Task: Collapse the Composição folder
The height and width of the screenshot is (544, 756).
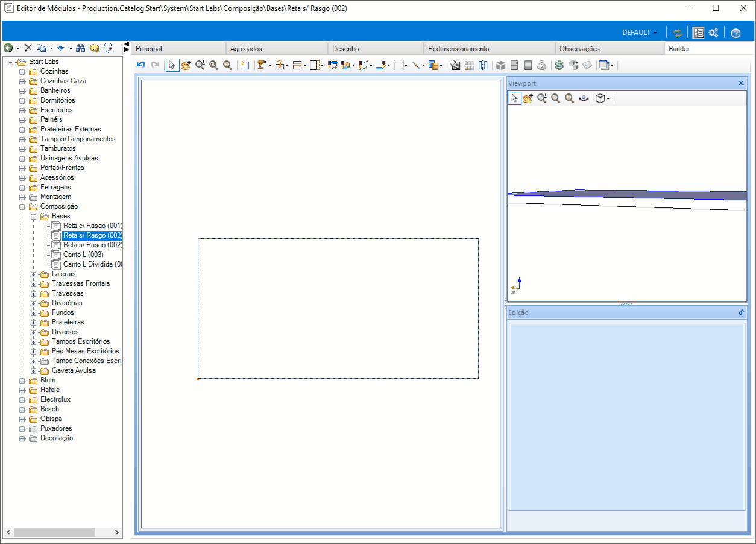Action: click(22, 206)
